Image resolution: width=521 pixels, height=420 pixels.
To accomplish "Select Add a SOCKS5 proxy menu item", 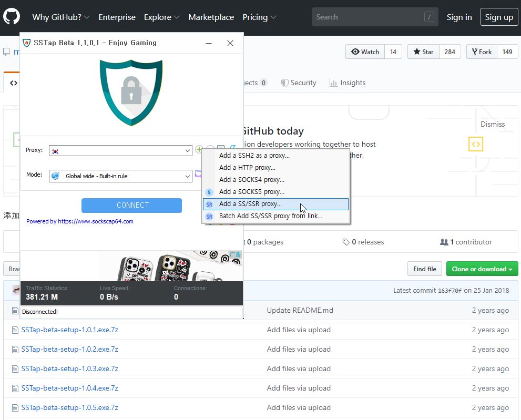I will (276, 192).
